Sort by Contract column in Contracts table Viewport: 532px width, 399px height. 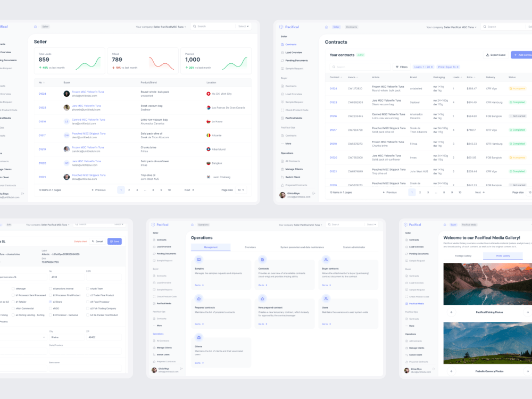(336, 77)
